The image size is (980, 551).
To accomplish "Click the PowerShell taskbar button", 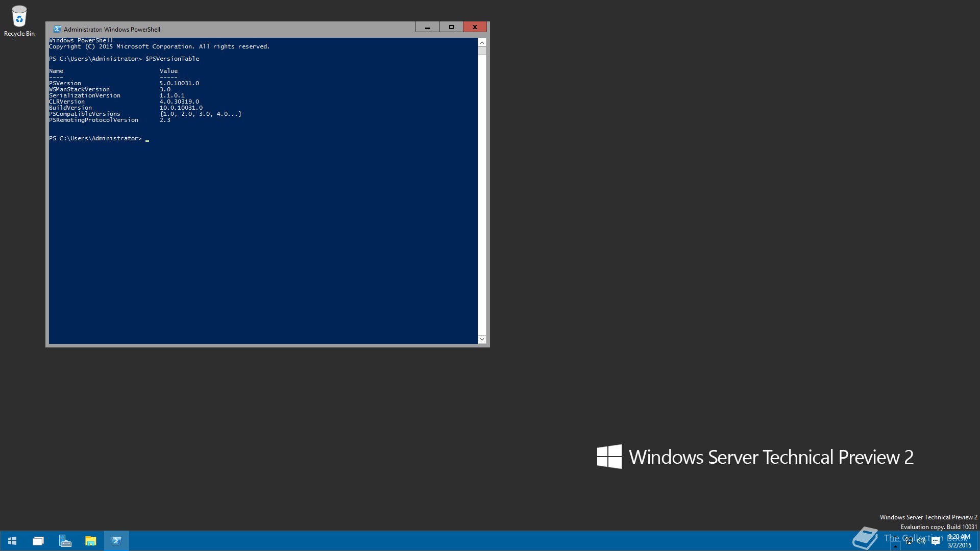I will (116, 541).
